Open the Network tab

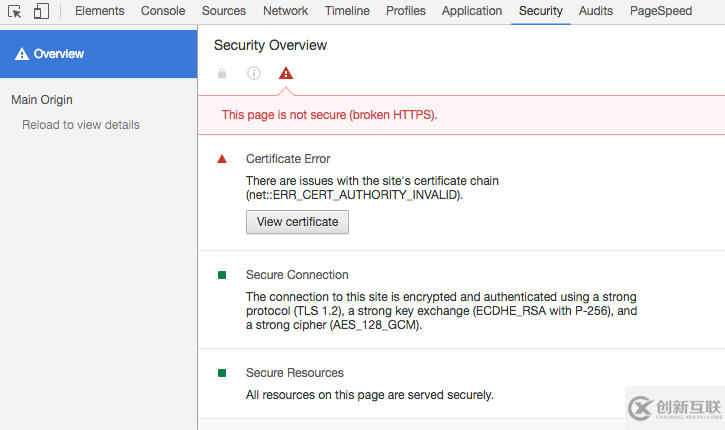click(x=286, y=11)
